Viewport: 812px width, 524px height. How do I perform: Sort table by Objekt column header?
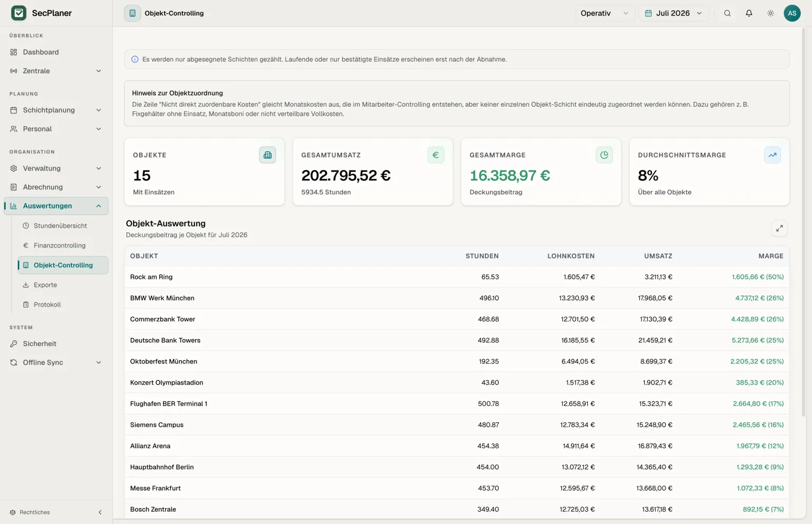click(144, 256)
